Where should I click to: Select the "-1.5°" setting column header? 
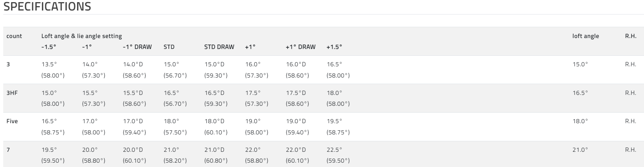point(49,47)
